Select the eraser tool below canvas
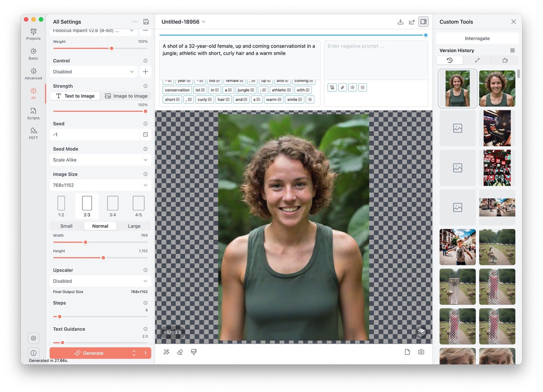 180,352
